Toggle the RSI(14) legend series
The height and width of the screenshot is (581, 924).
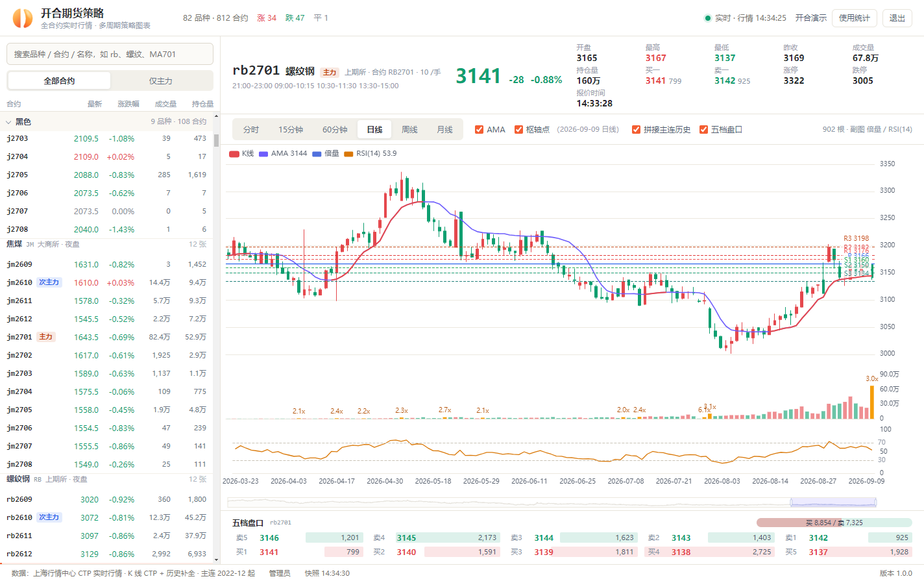click(371, 154)
